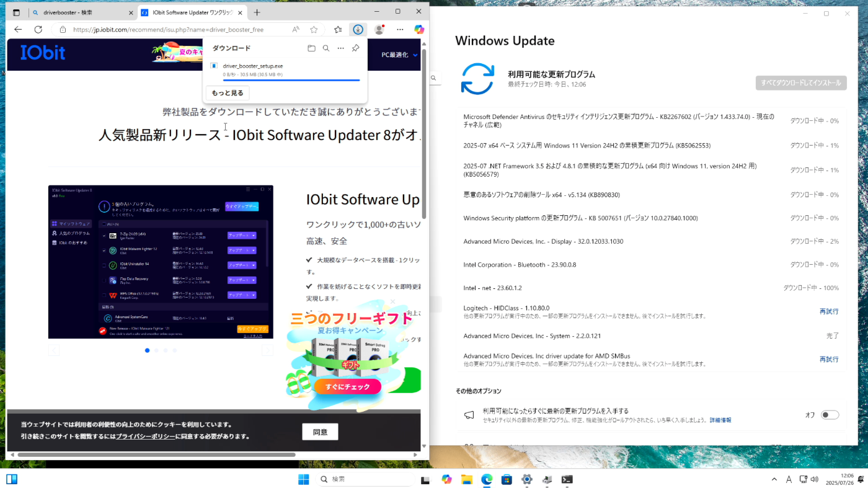Viewport: 868px width, 488px height.
Task: Select Intel Corporation Bluetooth update row
Action: (x=651, y=264)
